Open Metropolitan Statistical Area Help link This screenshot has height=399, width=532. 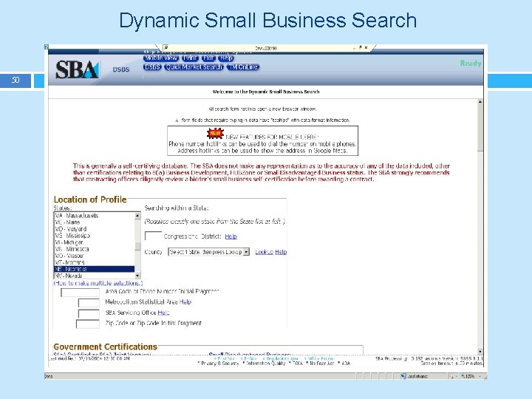(185, 301)
